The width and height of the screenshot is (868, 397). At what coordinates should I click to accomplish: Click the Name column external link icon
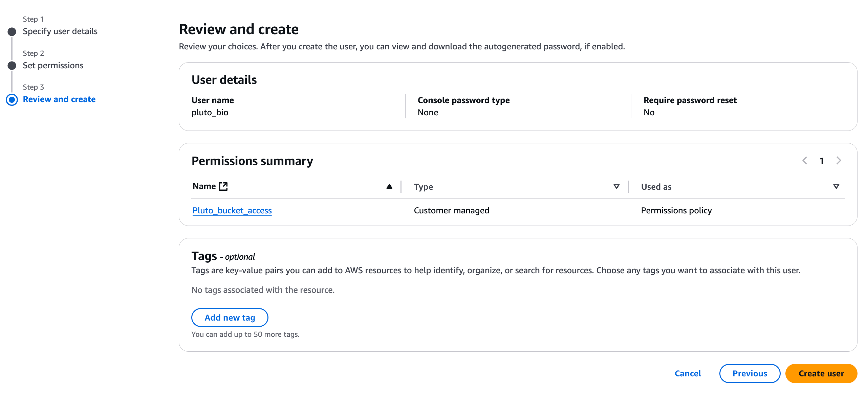click(223, 186)
